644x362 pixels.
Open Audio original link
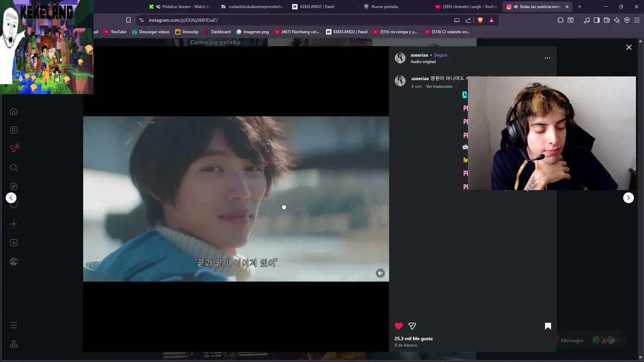pyautogui.click(x=423, y=62)
